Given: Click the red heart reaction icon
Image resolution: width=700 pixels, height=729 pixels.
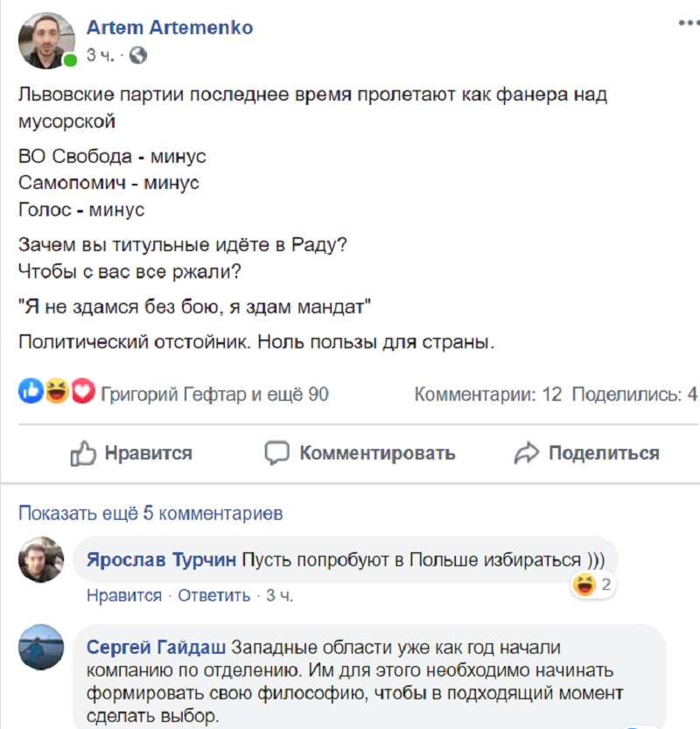Looking at the screenshot, I should [x=81, y=394].
